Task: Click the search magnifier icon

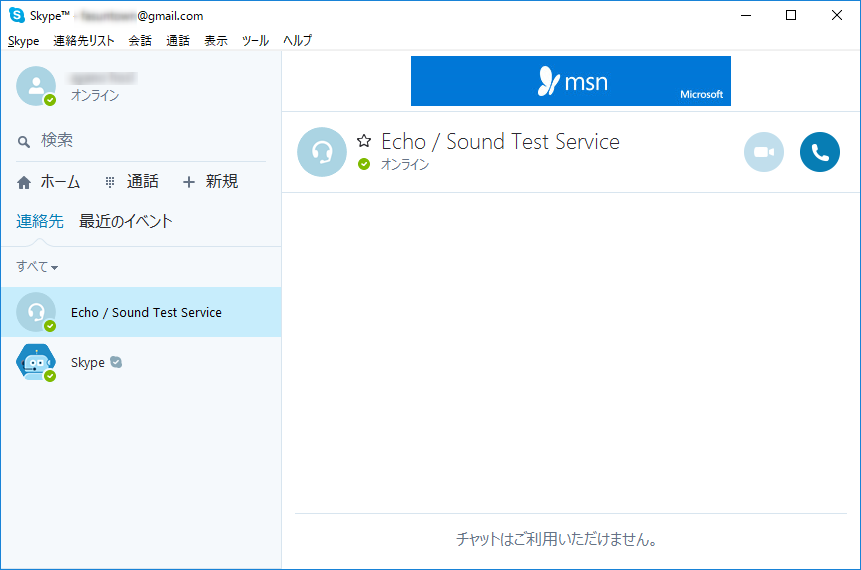Action: (x=24, y=142)
